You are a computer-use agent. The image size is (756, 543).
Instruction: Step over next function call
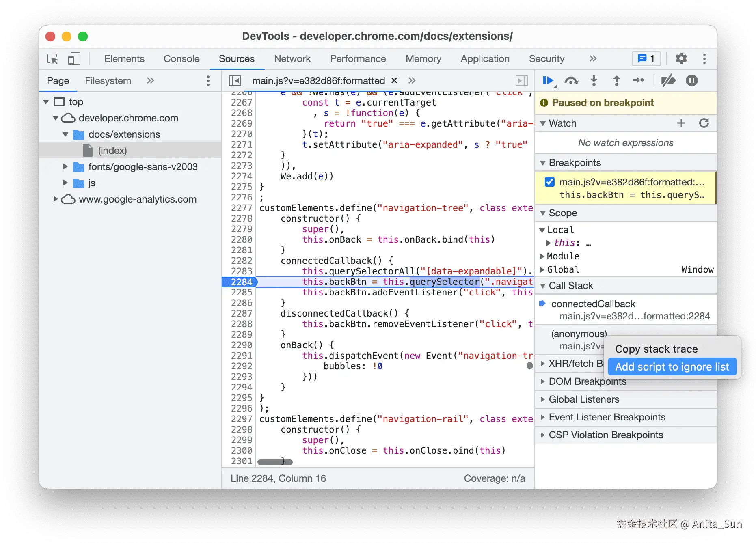point(571,81)
